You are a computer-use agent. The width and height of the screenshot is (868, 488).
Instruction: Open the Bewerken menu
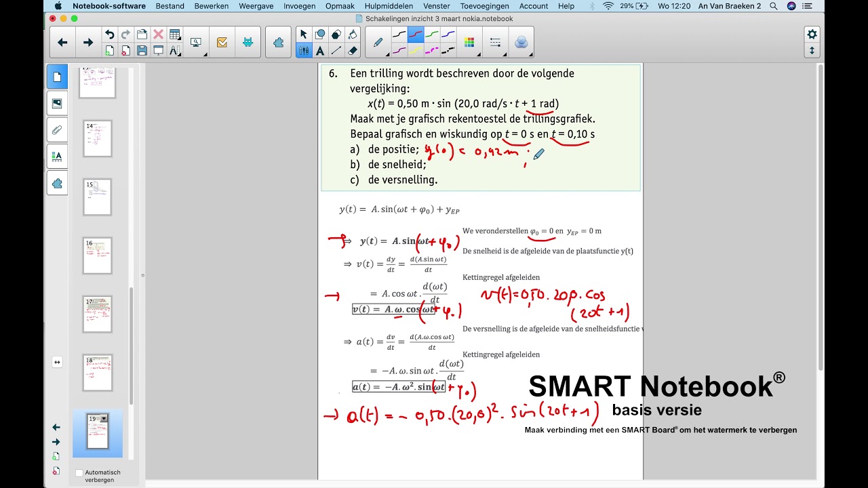coord(211,6)
